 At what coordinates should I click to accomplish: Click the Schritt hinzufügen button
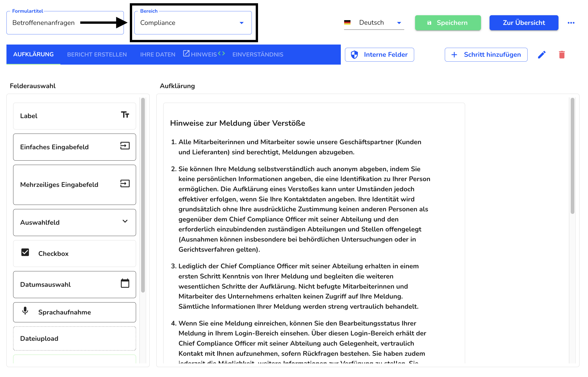486,55
